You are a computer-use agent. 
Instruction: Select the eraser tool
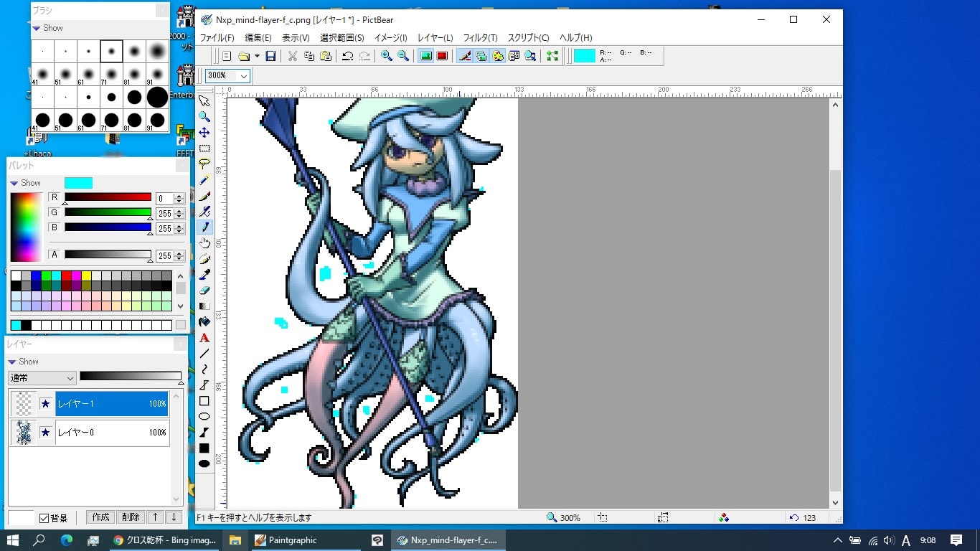coord(204,291)
